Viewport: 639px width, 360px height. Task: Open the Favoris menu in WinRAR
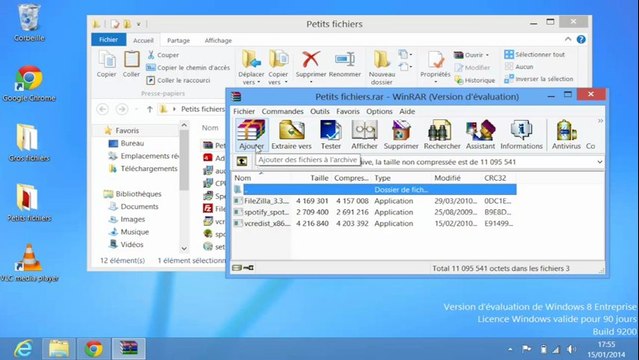[x=348, y=111]
